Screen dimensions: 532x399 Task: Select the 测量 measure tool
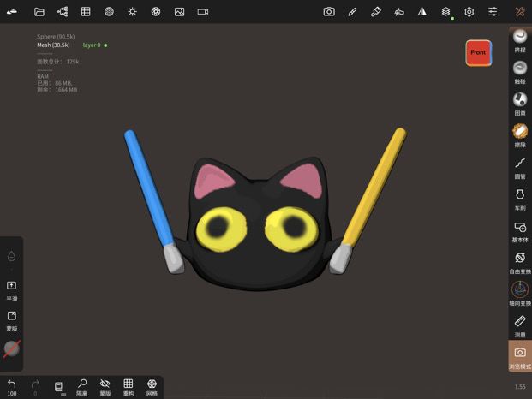[520, 326]
